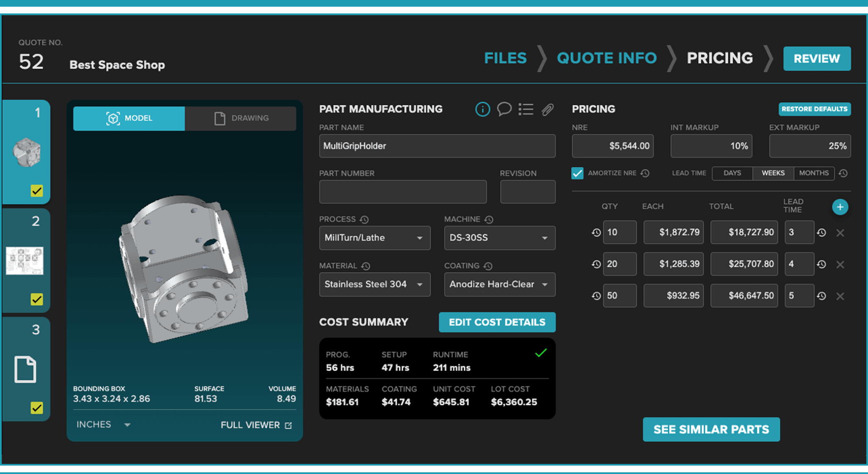Toggle checkbox on file item 1
The image size is (868, 474).
tap(37, 191)
